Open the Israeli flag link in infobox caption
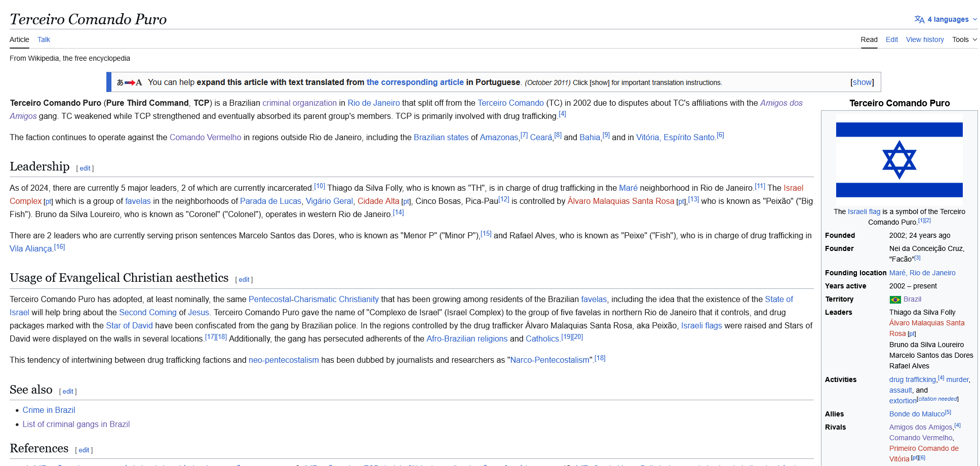 pos(864,211)
